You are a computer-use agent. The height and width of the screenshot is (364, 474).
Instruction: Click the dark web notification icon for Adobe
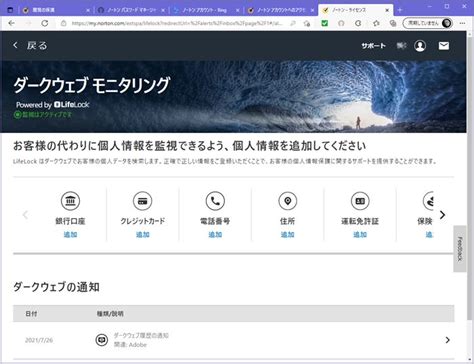102,340
